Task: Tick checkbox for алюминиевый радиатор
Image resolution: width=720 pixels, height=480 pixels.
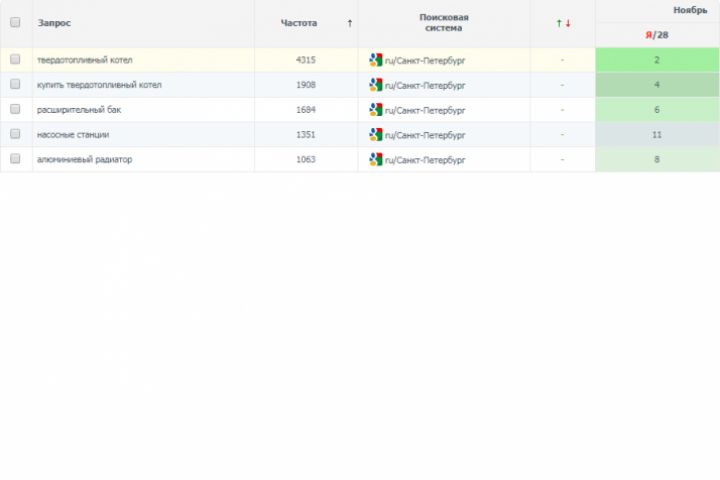Action: (15, 159)
